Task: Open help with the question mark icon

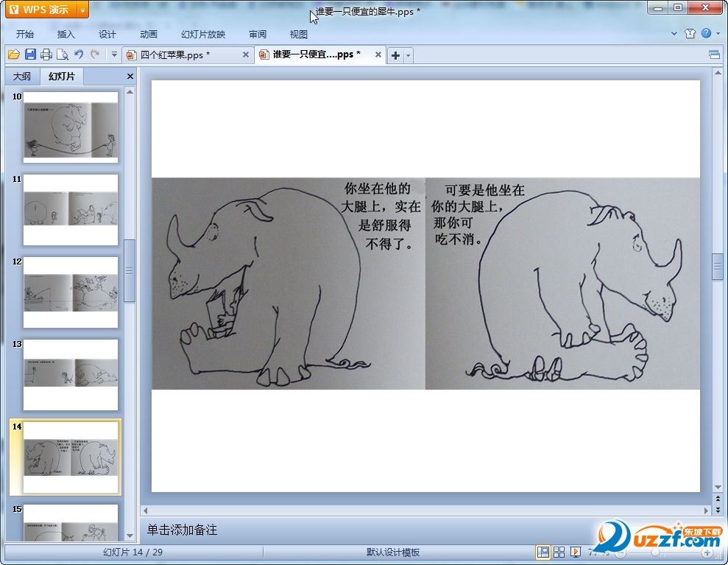Action: (706, 33)
